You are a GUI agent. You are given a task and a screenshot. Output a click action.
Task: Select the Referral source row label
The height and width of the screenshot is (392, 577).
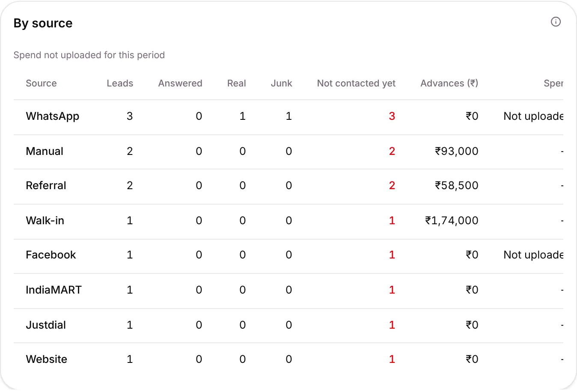pyautogui.click(x=46, y=185)
